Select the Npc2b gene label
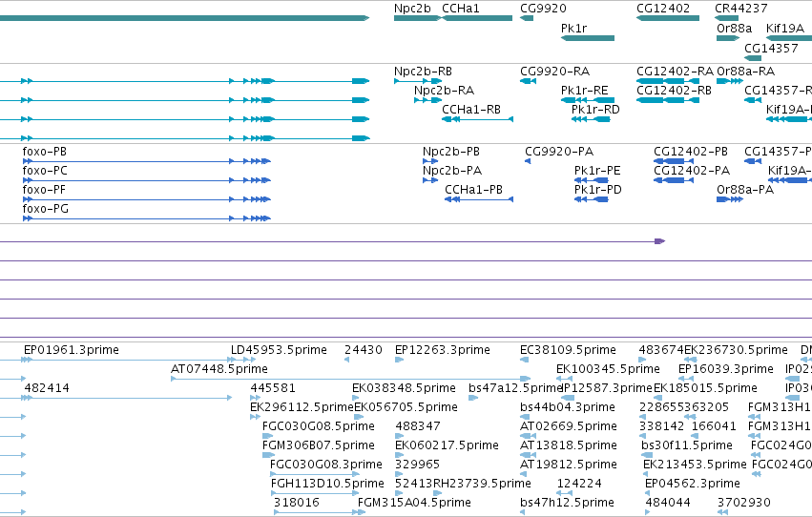This screenshot has width=812, height=517. pos(412,9)
